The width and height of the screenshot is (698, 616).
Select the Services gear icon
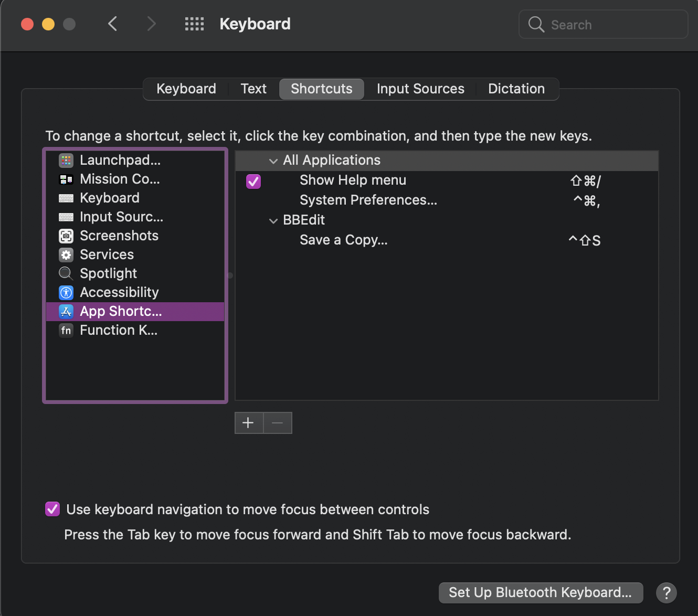(x=66, y=255)
